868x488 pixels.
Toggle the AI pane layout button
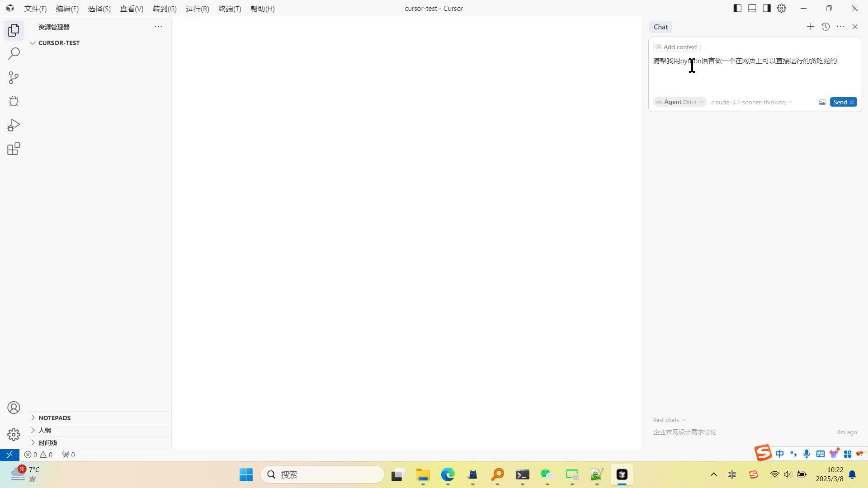767,8
